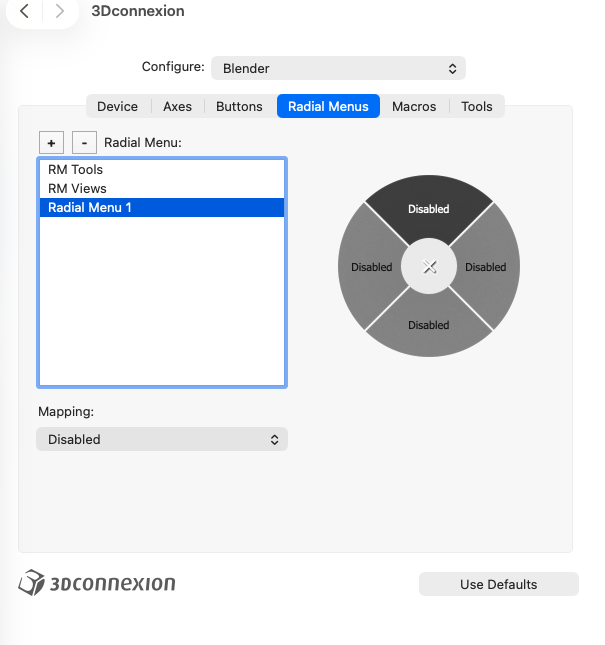Switch to the Device tab
605x645 pixels.
coord(118,107)
